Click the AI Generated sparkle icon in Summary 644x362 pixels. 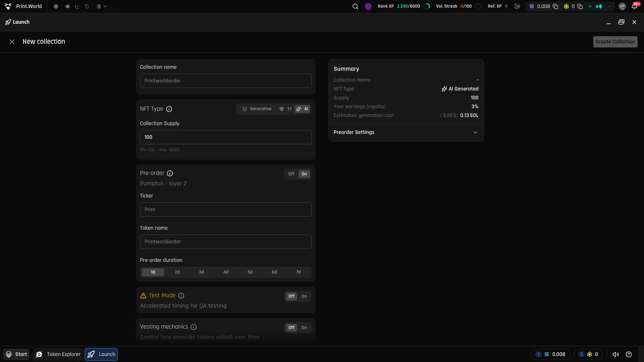point(444,89)
